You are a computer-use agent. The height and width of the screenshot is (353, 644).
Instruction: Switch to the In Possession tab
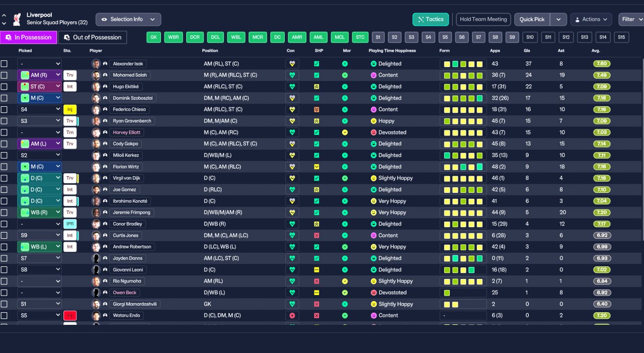click(x=28, y=37)
